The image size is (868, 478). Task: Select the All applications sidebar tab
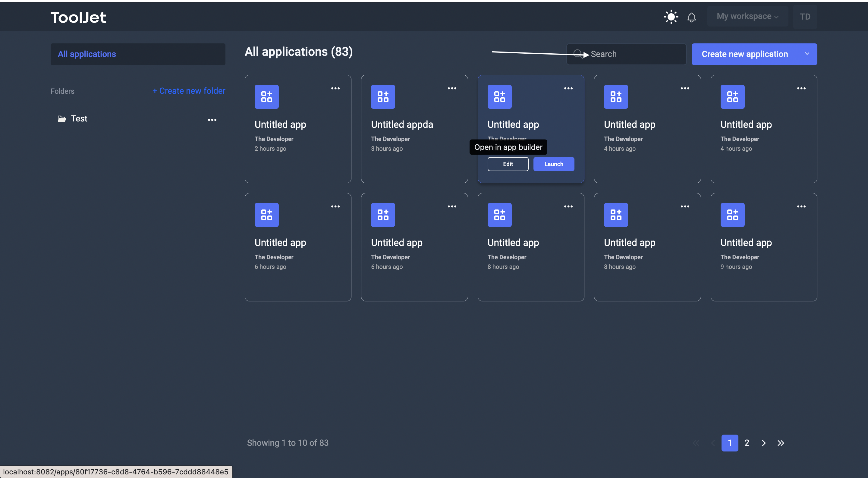86,54
